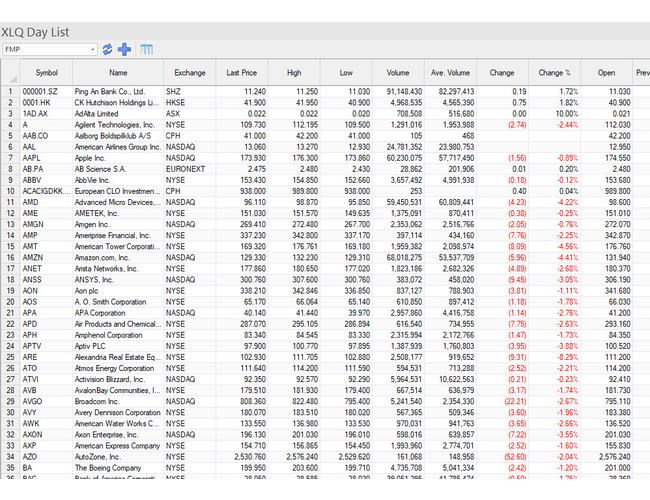Viewport: 650px width, 500px height.
Task: Click the AMD symbol cell
Action: point(46,202)
